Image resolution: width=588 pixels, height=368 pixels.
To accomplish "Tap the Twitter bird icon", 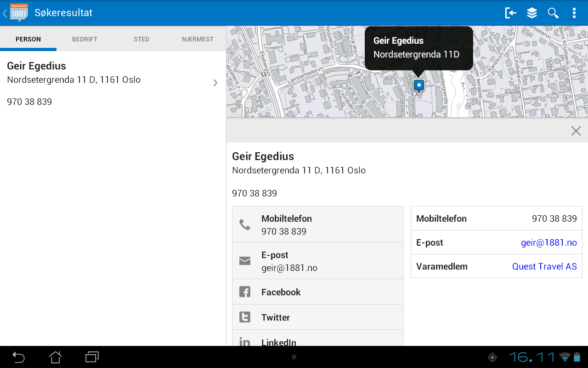I will pyautogui.click(x=245, y=317).
